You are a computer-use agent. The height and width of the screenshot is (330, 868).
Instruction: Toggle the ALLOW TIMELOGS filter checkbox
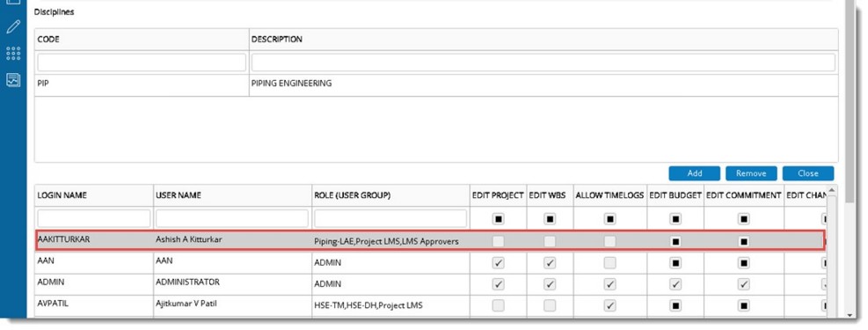(x=610, y=219)
